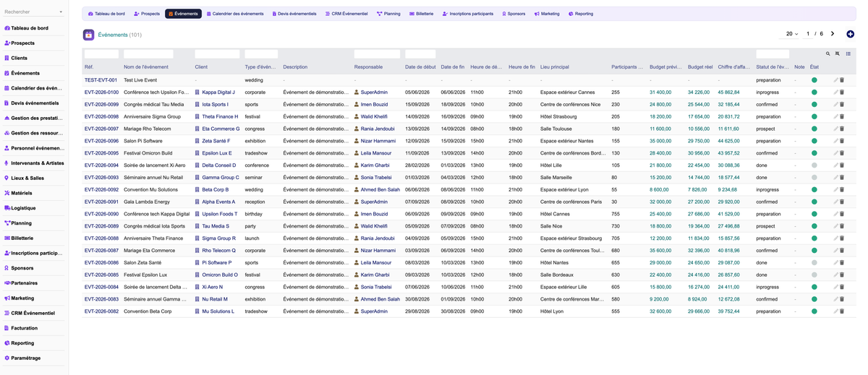Sort by Budget réel column header
868x375 pixels.
700,67
